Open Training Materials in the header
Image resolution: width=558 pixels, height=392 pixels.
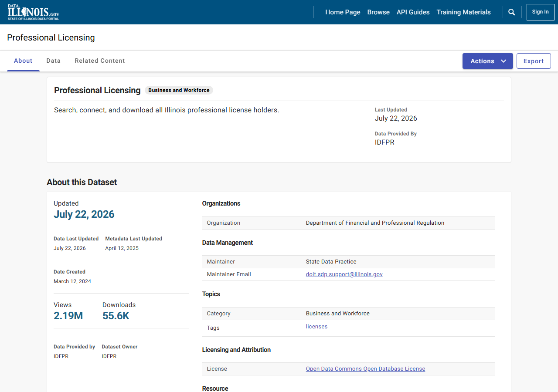coord(464,12)
